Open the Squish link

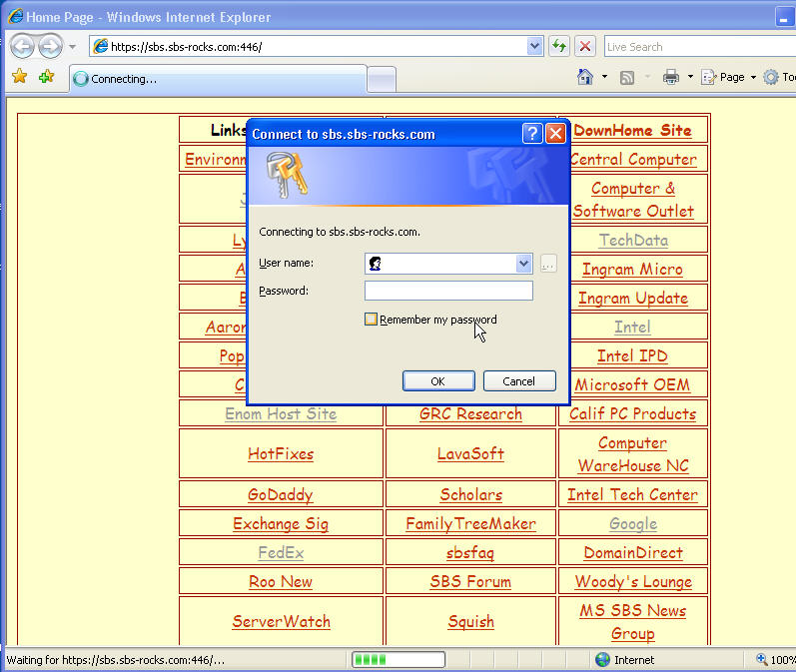point(470,622)
